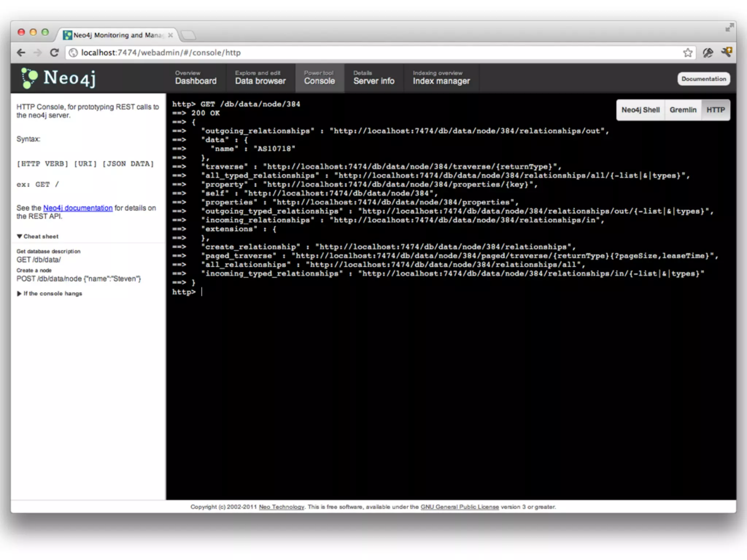This screenshot has height=560, width=747.
Task: Click the bookmark star icon
Action: 688,52
